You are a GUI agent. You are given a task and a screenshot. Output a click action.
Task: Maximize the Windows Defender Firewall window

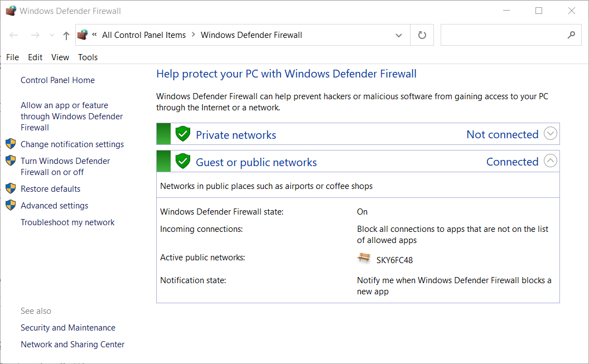tap(539, 11)
